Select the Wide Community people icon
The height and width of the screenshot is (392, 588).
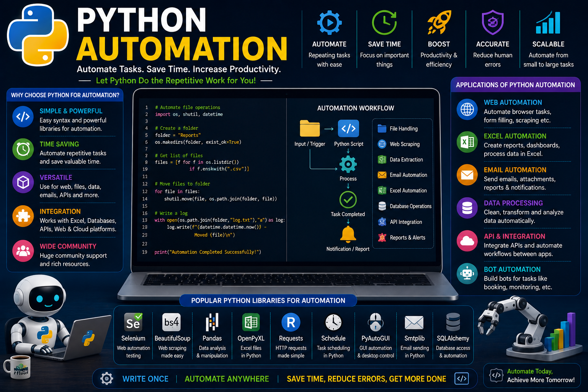23,251
